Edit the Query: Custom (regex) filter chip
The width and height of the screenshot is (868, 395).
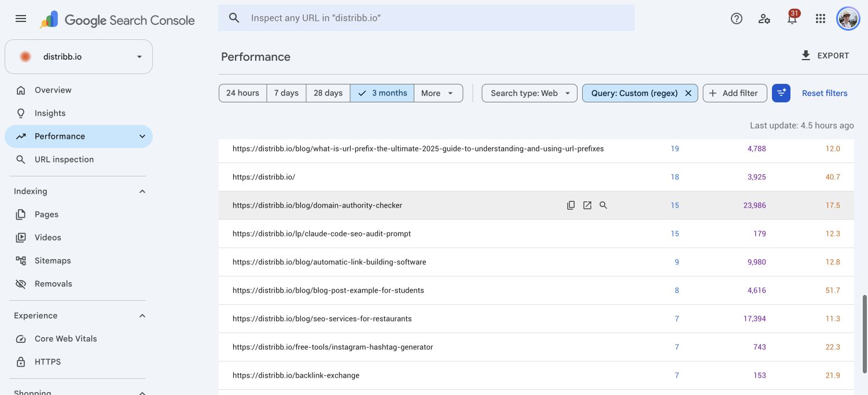[x=634, y=93]
